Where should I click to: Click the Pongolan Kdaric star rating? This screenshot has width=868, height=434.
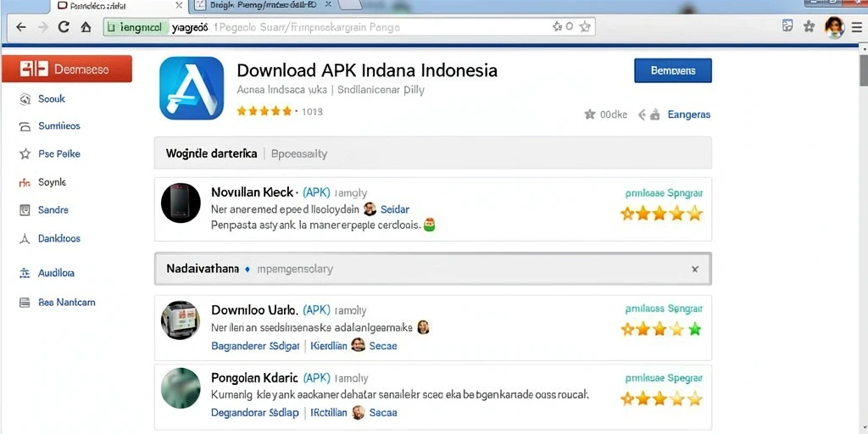pyautogui.click(x=661, y=398)
